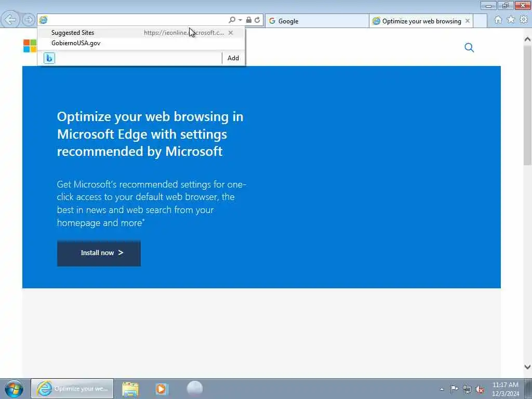Remove the Suggested Sites entry with X
532x399 pixels.
point(231,33)
